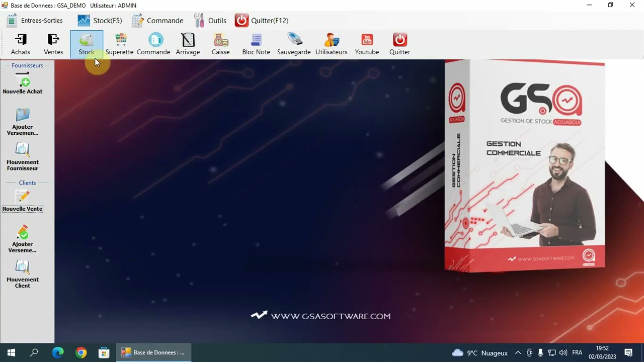The width and height of the screenshot is (644, 362).
Task: Launch the Sauvegarde backup icon
Action: click(x=294, y=44)
